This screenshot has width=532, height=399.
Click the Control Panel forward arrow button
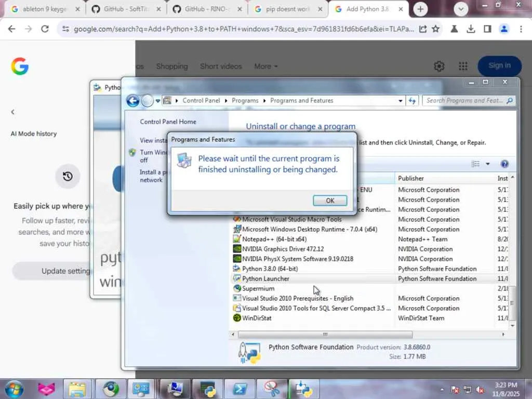[x=147, y=100]
